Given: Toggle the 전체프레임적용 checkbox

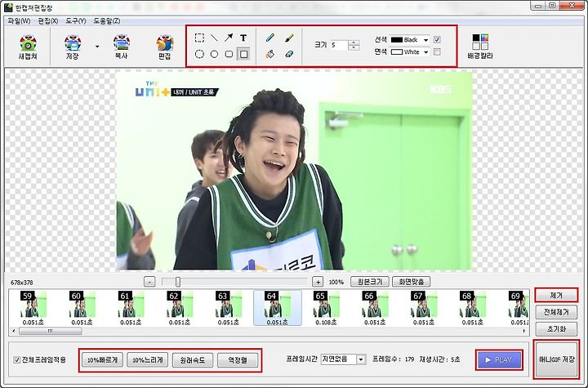Looking at the screenshot, I should (17, 360).
